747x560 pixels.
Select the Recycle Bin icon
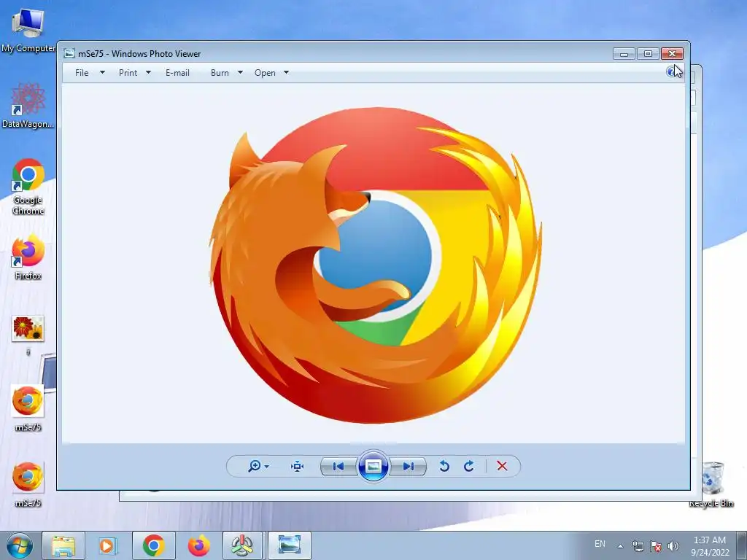[711, 484]
